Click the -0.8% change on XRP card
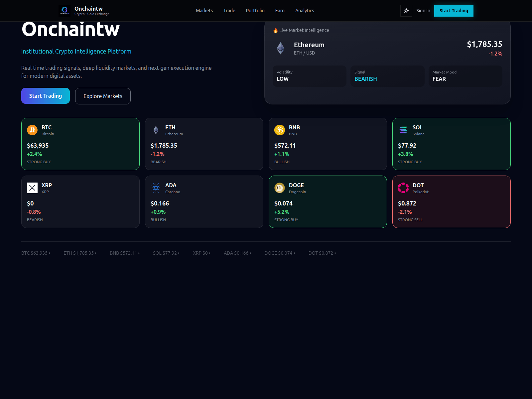This screenshot has height=399, width=532. pyautogui.click(x=34, y=212)
